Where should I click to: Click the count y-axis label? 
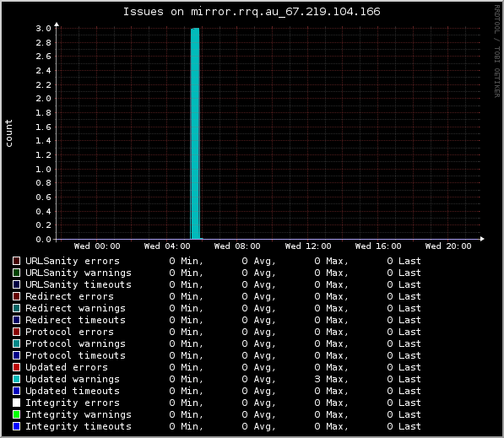point(8,133)
